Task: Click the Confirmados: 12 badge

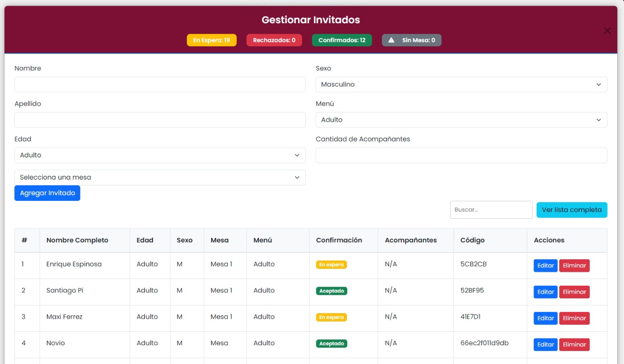Action: pos(341,40)
